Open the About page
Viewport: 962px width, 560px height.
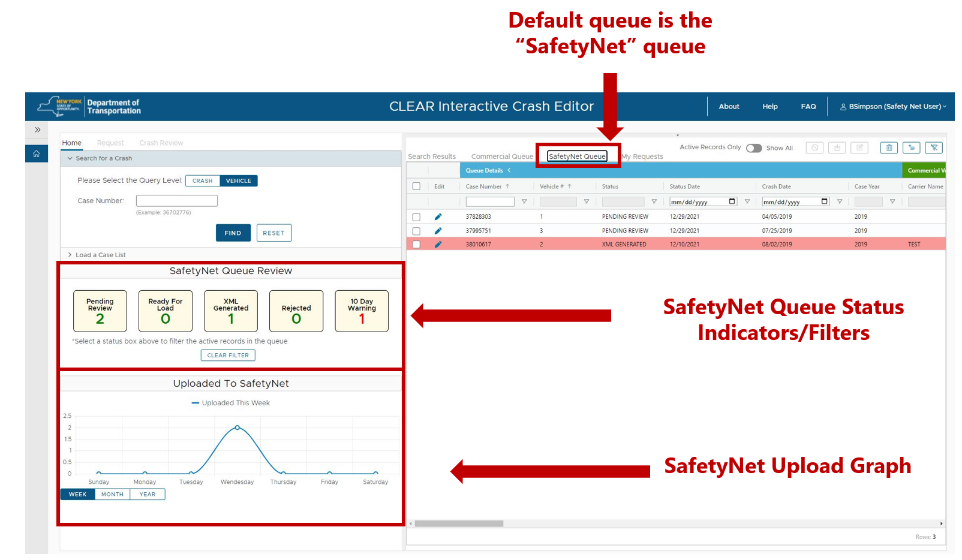729,107
